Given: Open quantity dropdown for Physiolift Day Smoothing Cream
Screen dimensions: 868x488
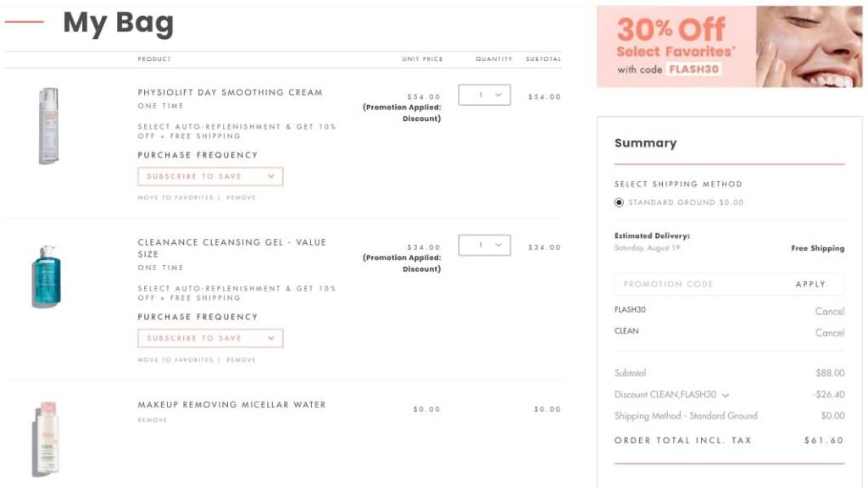Looking at the screenshot, I should 484,95.
